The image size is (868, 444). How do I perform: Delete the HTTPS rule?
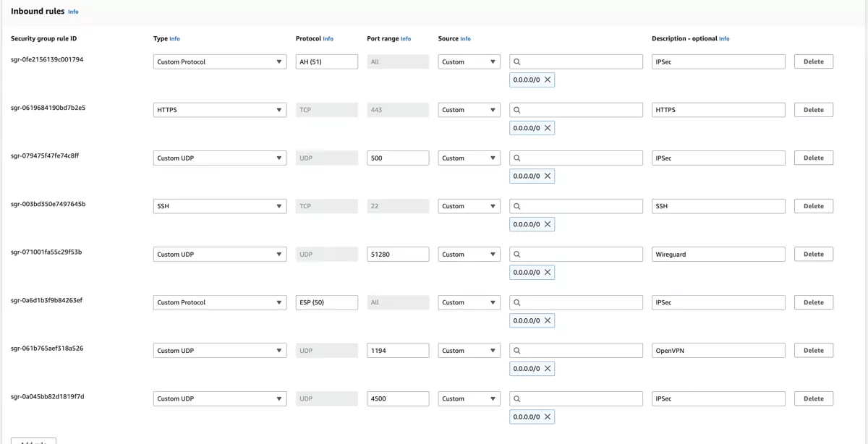813,109
